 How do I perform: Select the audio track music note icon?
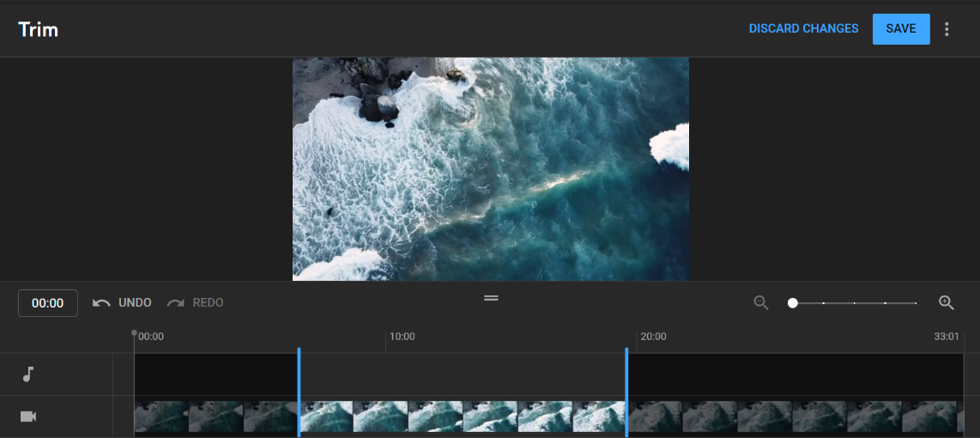[x=27, y=374]
